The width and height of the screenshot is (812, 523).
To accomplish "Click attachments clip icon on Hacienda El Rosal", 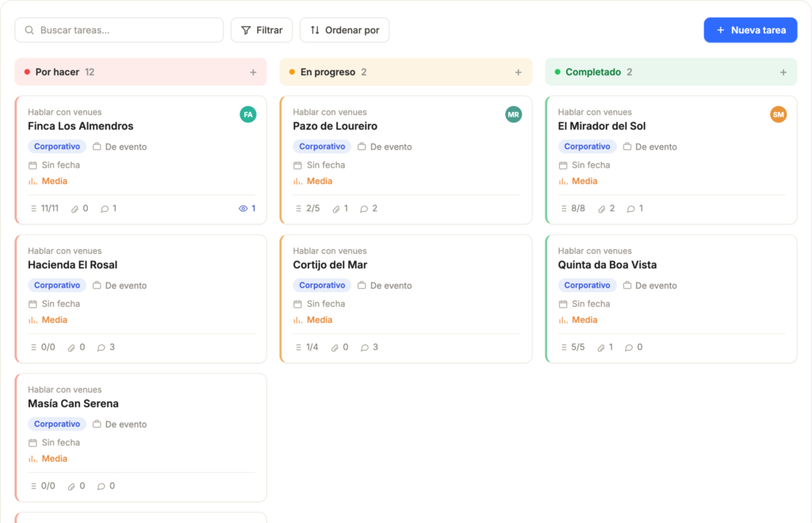I will click(71, 348).
